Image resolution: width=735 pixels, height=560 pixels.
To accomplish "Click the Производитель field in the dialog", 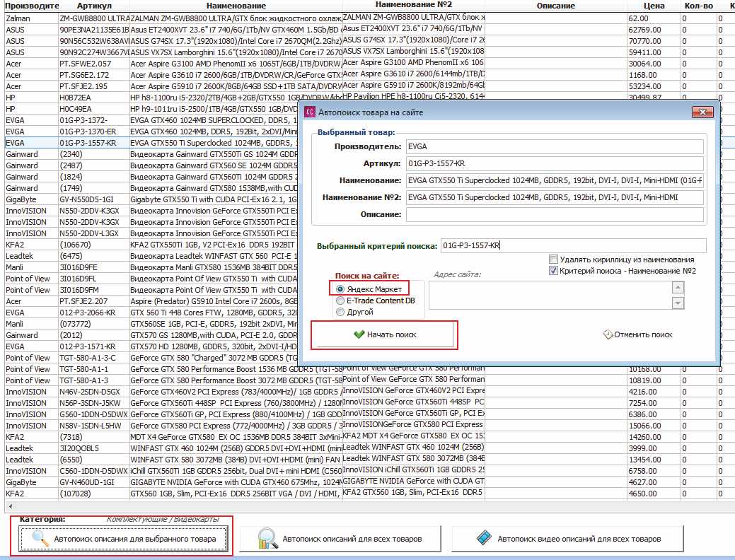I will tap(555, 146).
